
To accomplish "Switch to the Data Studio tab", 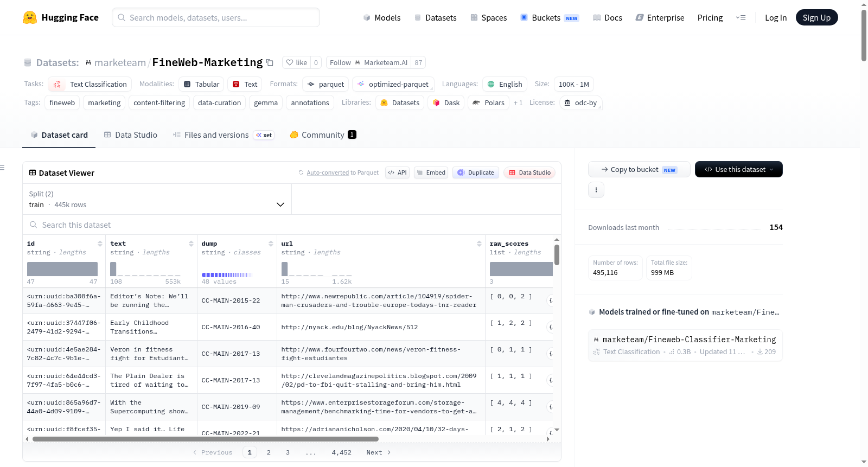I will point(130,135).
